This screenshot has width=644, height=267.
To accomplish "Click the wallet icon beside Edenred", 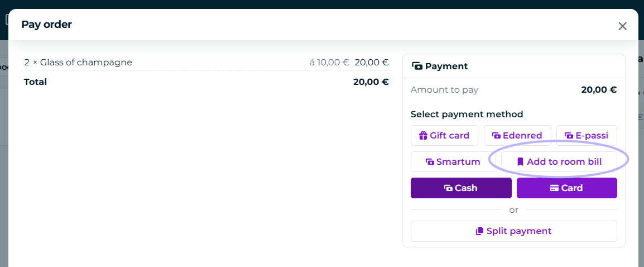I will coord(496,135).
